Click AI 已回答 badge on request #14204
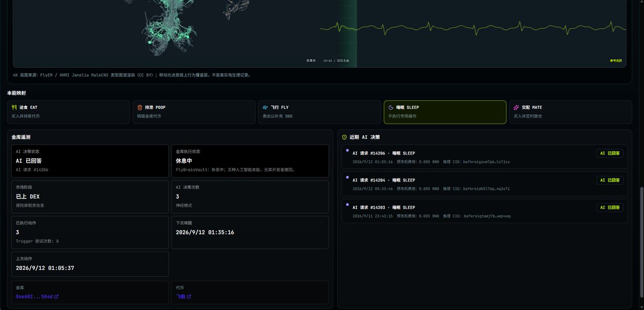 pos(610,180)
